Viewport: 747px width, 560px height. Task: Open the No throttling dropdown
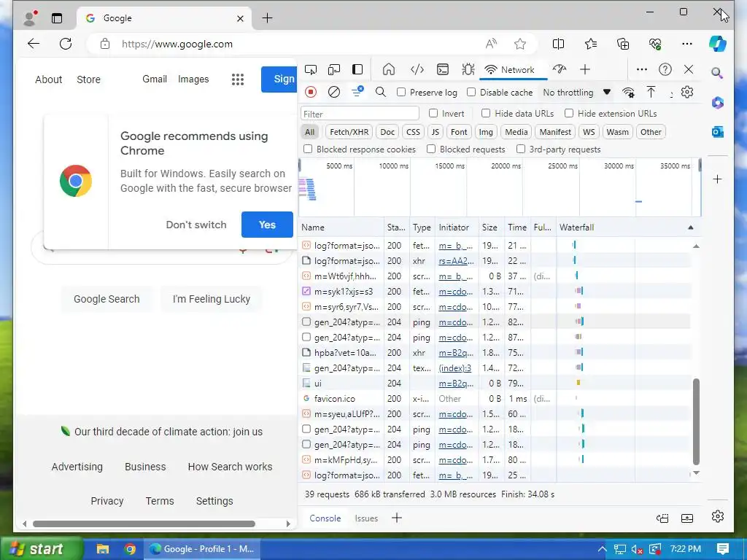pos(576,93)
